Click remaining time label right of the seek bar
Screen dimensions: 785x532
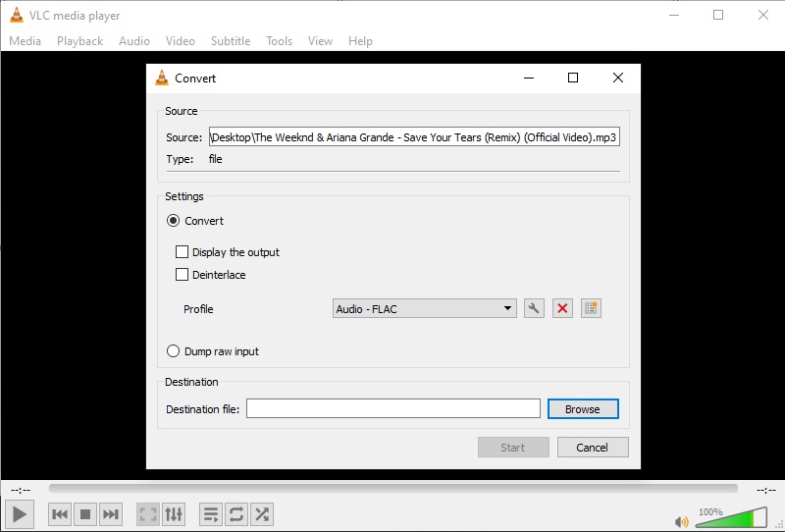coord(765,490)
